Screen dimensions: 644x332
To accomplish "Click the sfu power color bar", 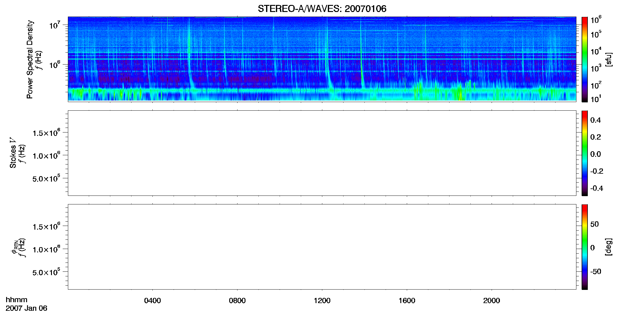I will coord(585,59).
